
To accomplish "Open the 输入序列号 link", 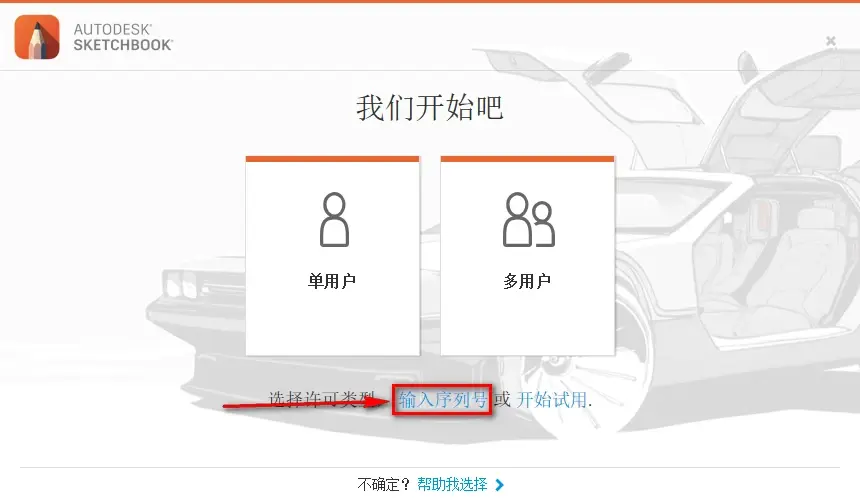I will pyautogui.click(x=442, y=400).
